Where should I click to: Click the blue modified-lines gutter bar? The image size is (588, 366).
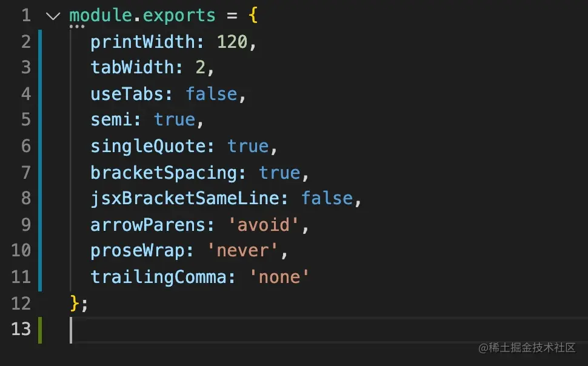(40, 161)
